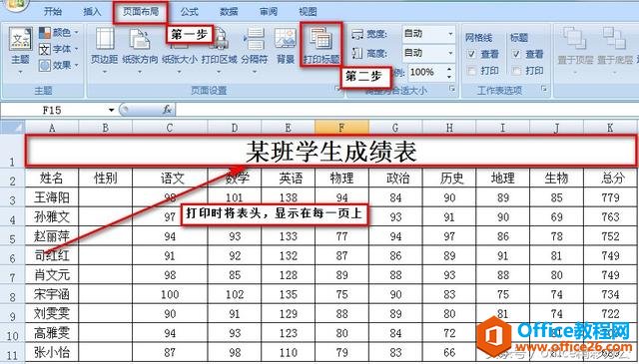This screenshot has width=639, height=364.
Task: Switch to the 开始 tab
Action: [53, 11]
